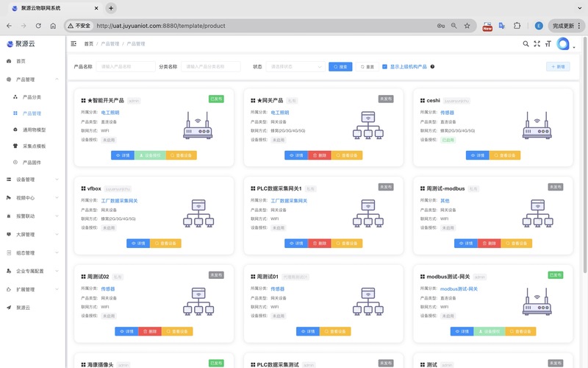This screenshot has width=588, height=368.
Task: Click 首页 in the breadcrumb
Action: (x=88, y=44)
